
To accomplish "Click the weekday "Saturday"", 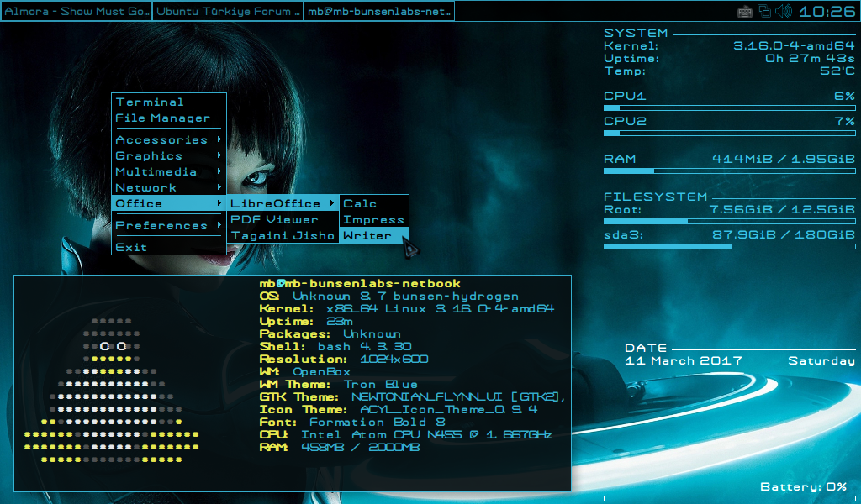I will (x=821, y=361).
